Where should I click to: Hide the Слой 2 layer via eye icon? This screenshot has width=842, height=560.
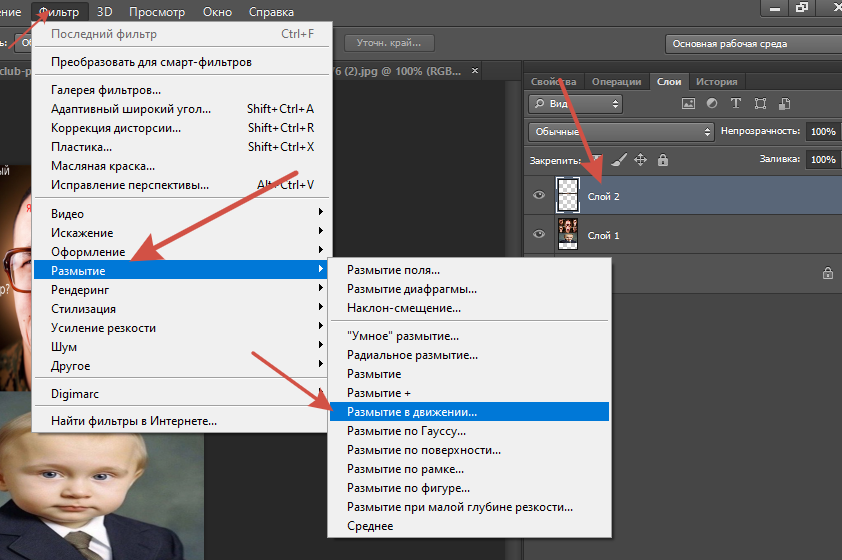[x=539, y=196]
